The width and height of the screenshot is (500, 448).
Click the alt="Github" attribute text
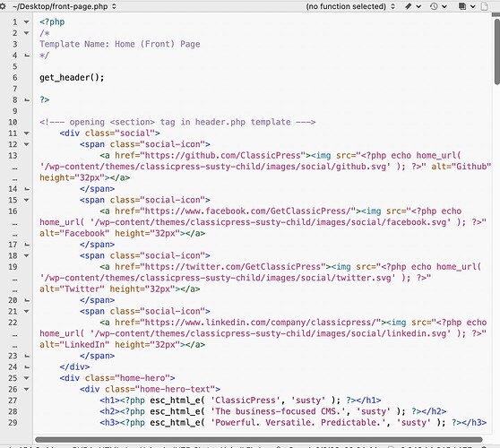[x=461, y=167]
